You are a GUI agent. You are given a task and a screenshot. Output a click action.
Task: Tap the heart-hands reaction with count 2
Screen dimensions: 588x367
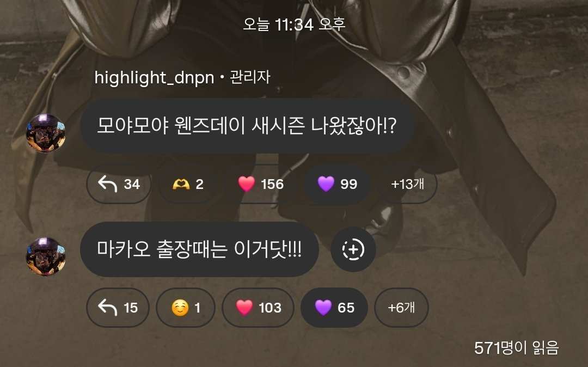click(188, 184)
